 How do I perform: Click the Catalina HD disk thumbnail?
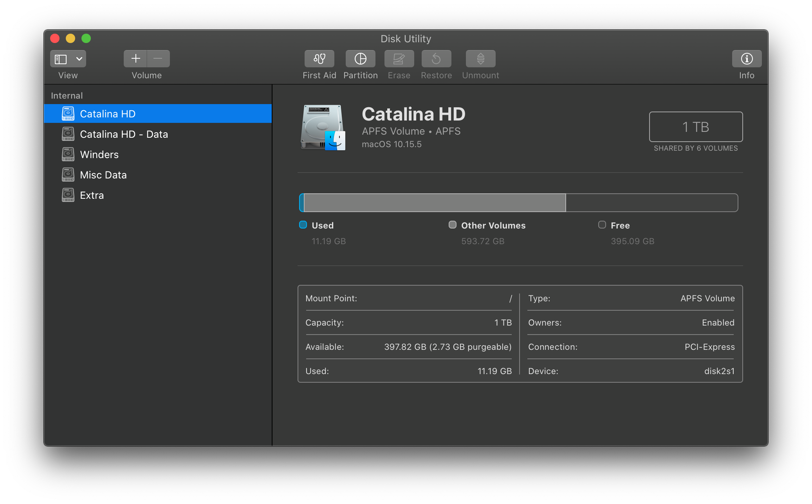pos(323,127)
